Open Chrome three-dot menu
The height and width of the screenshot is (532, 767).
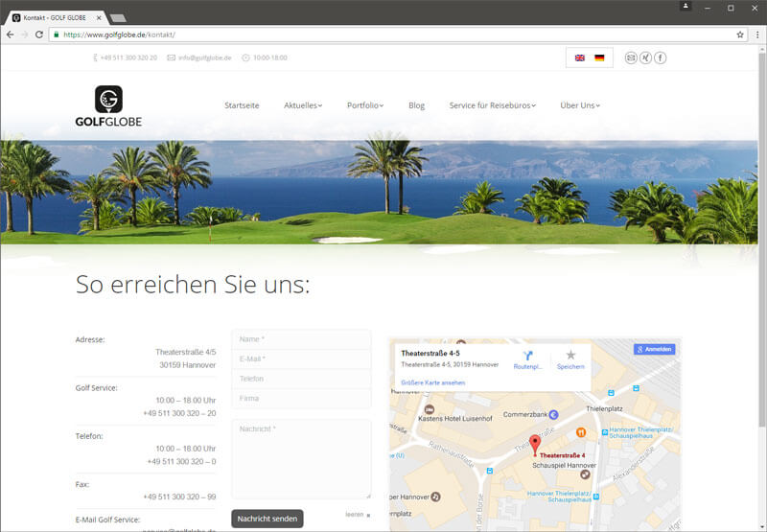pyautogui.click(x=757, y=35)
